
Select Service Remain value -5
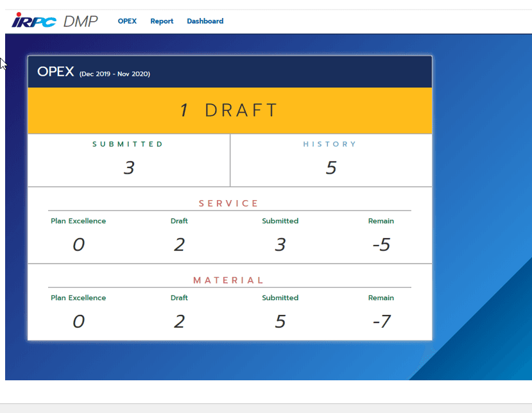[x=381, y=244]
